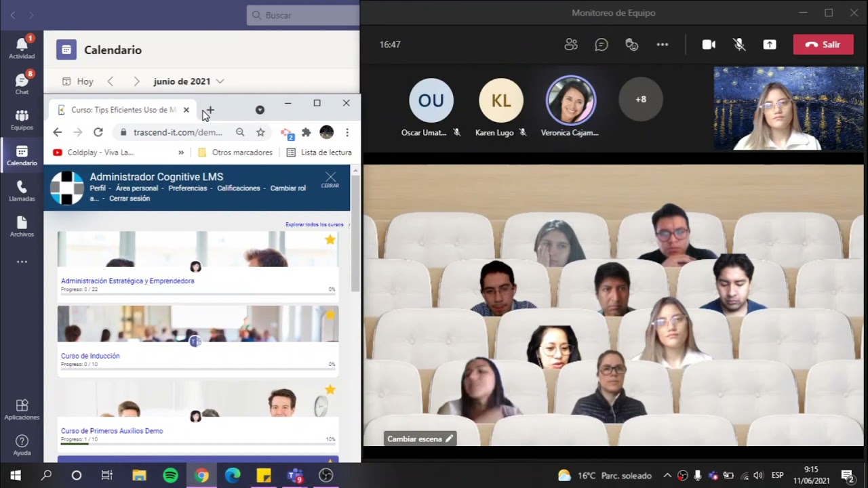This screenshot has height=488, width=868.
Task: Open meeting chat conversation
Action: (601, 45)
